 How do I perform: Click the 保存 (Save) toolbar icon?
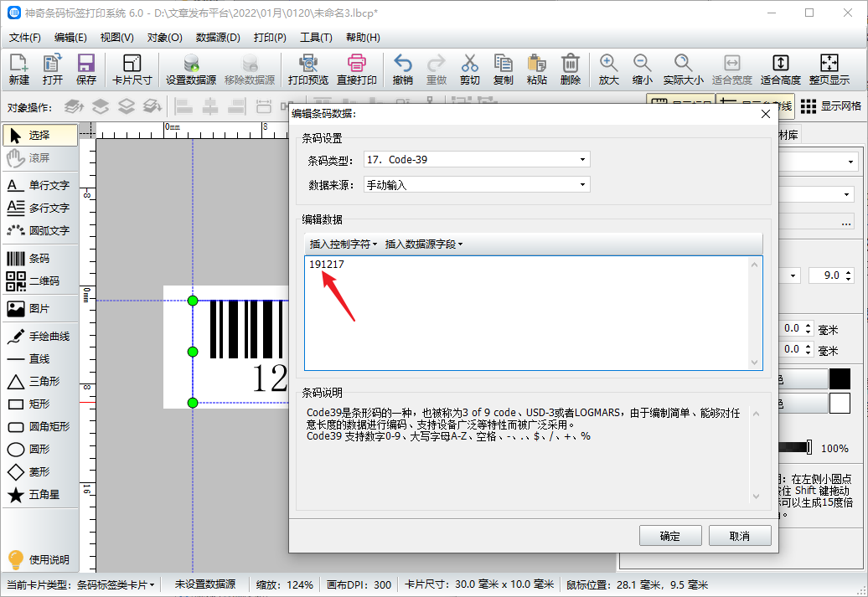86,69
